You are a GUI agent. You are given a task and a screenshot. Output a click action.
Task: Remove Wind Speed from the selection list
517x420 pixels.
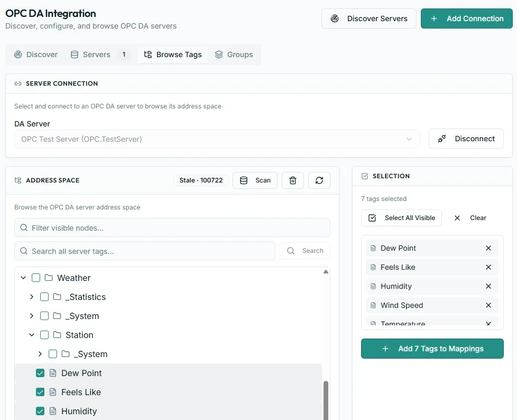pos(488,305)
